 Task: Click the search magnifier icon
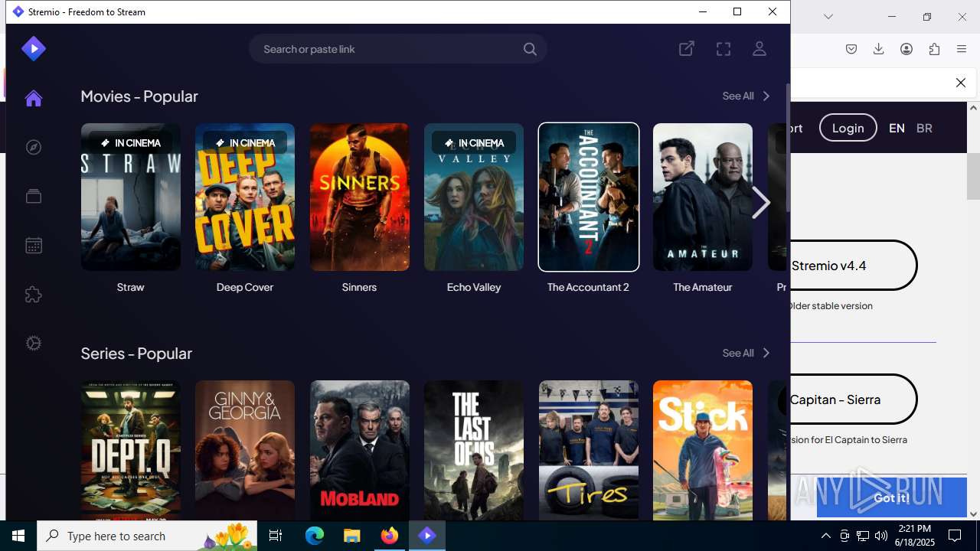[x=530, y=49]
